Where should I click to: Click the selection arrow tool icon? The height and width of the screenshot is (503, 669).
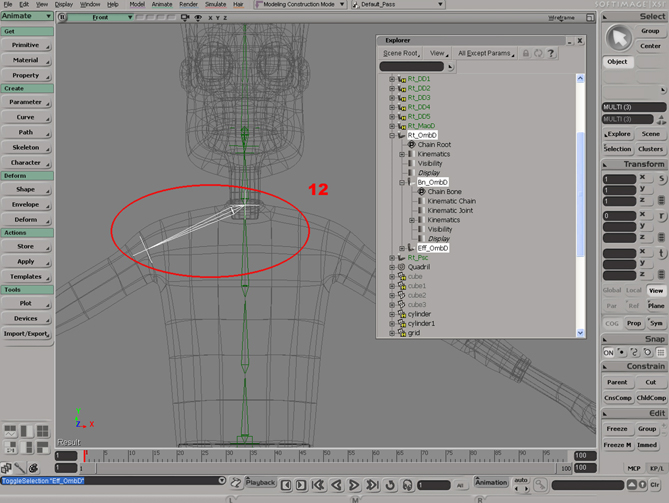pyautogui.click(x=619, y=37)
